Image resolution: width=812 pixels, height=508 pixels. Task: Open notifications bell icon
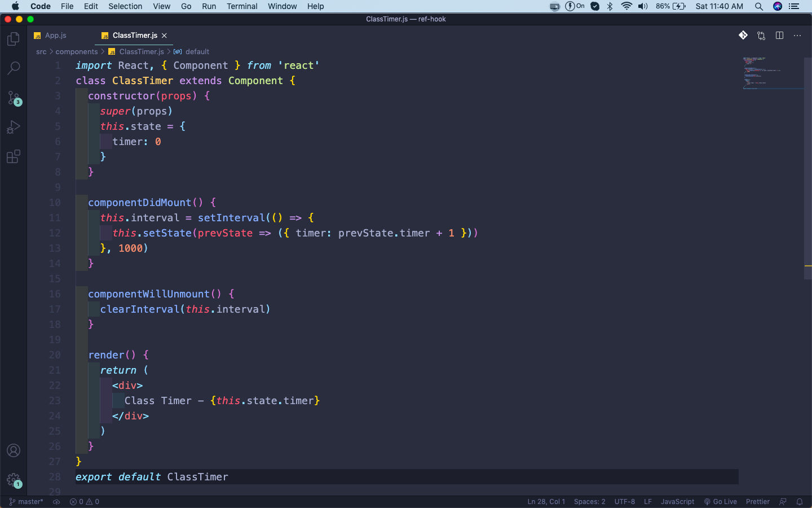(x=799, y=501)
